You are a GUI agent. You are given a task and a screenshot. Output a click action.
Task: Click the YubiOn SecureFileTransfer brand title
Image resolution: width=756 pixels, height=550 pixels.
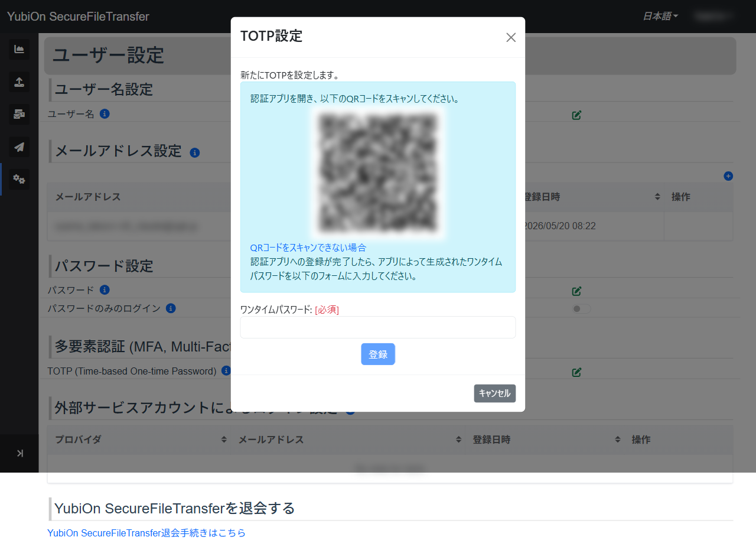point(78,17)
